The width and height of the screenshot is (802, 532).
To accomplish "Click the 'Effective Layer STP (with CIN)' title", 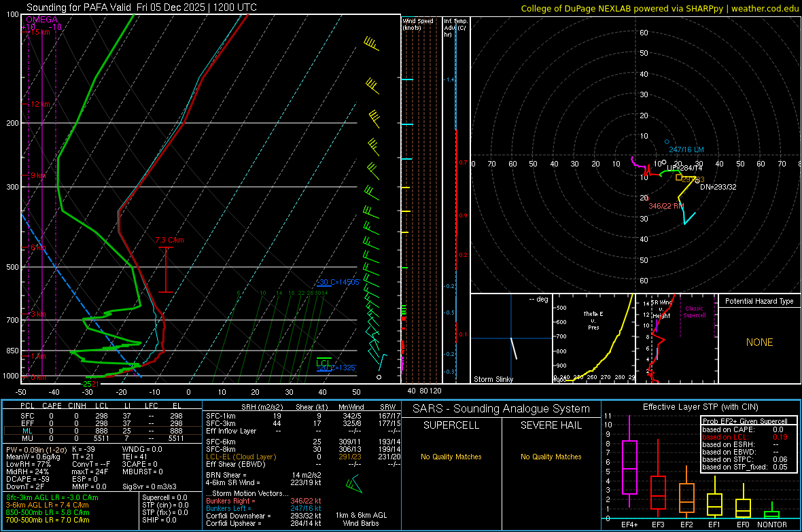I will coord(700,407).
